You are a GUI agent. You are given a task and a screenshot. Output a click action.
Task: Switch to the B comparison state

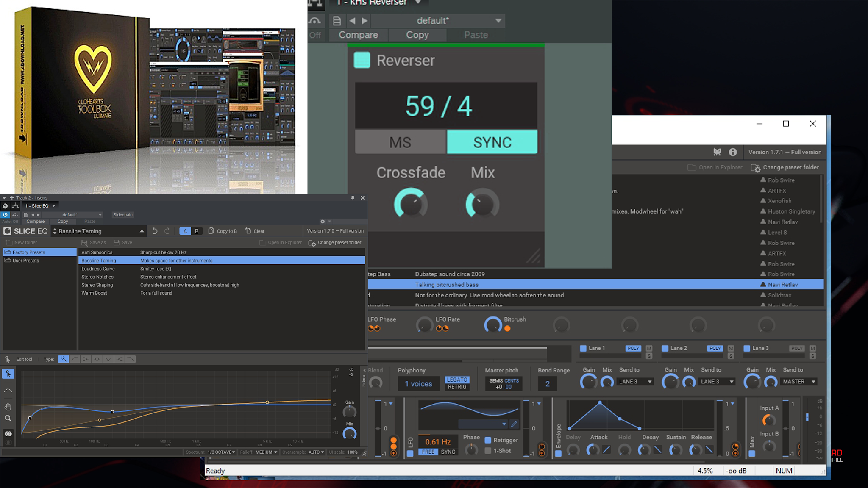[197, 231]
